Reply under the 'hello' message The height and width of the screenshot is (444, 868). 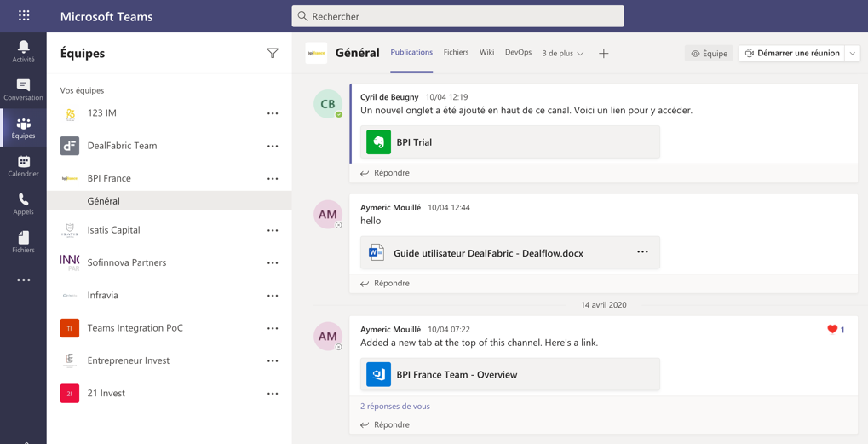pos(385,284)
